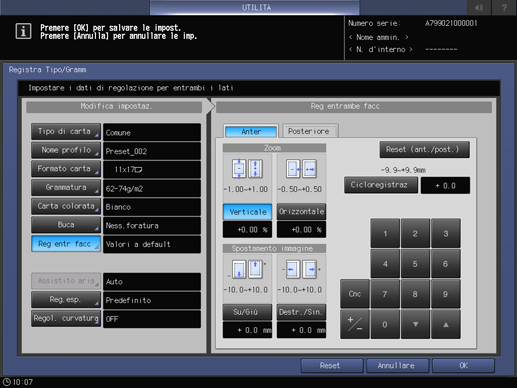Tap keypad digit 7
Screen dimensions: 517x388
coord(385,294)
